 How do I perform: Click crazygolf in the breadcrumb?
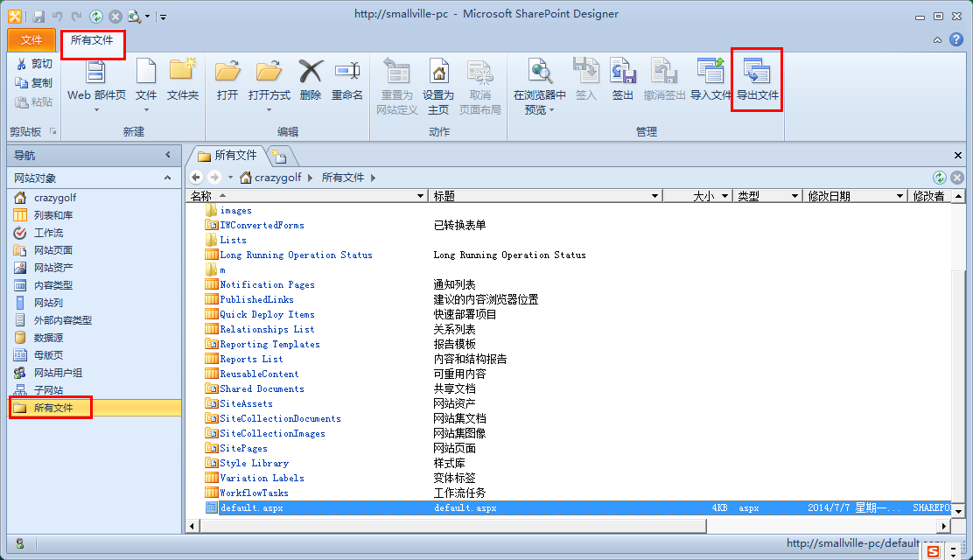click(x=278, y=178)
